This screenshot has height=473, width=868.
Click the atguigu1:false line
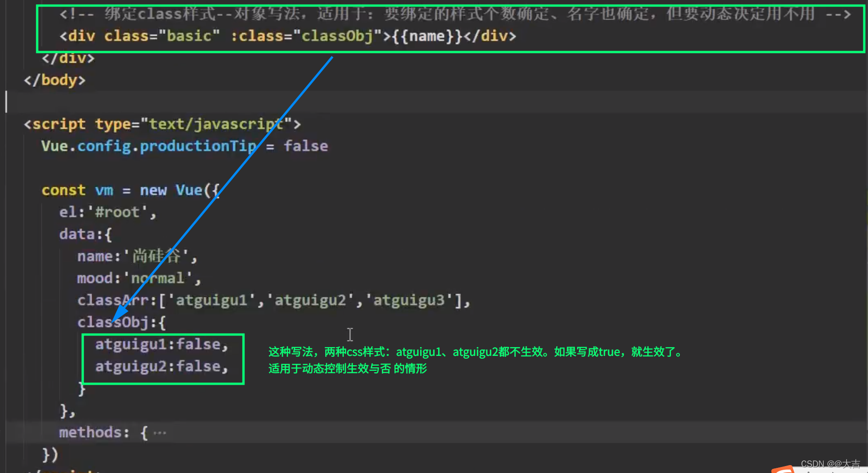(162, 344)
